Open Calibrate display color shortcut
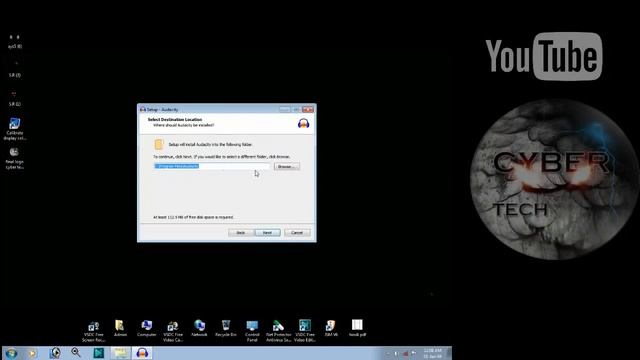Viewport: 640px width, 360px height. pos(15,129)
